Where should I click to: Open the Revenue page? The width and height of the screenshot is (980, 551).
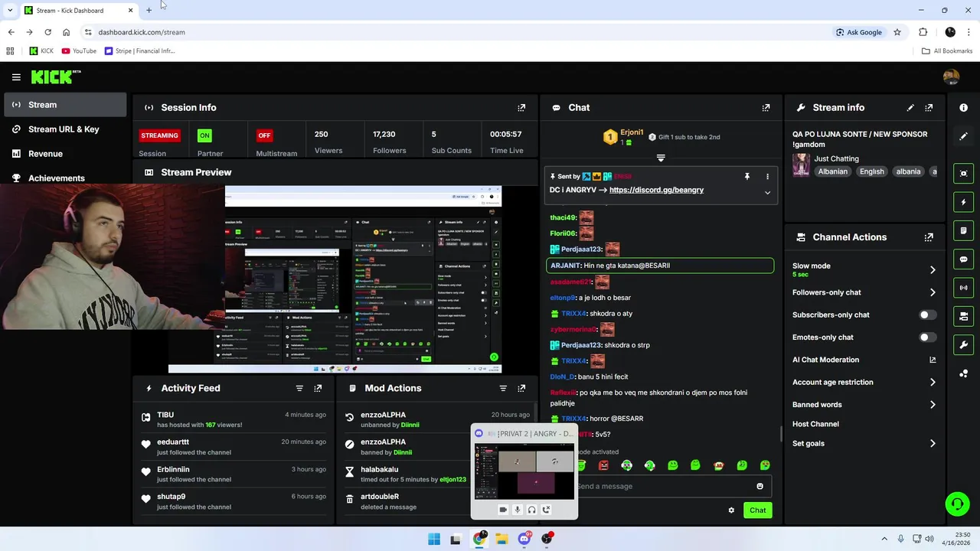[66, 154]
